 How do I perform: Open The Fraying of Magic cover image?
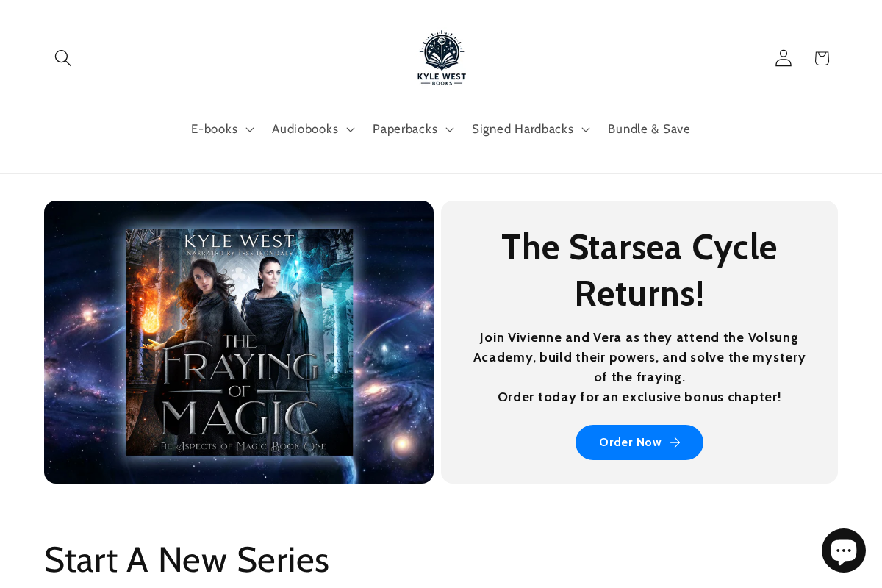(x=239, y=342)
